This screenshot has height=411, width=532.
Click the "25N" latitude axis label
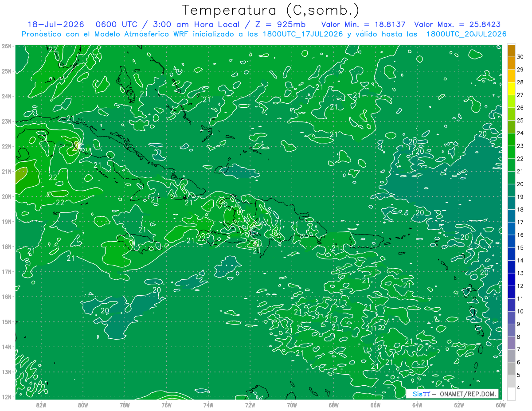click(x=7, y=71)
